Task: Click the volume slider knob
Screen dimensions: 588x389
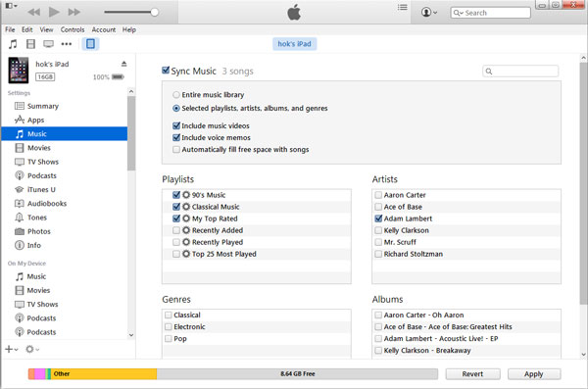Action: pos(155,12)
